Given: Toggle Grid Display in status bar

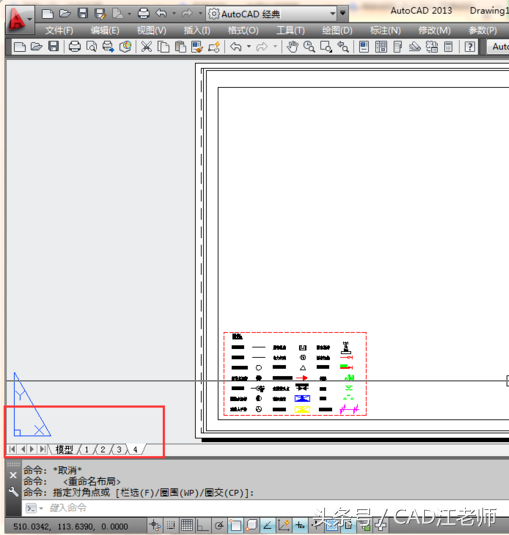Looking at the screenshot, I should [x=187, y=525].
